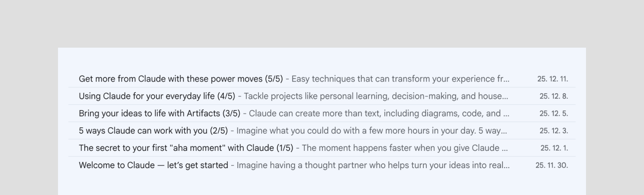This screenshot has width=644, height=195.
Task: Click empty panel space below the Welcome email
Action: (x=322, y=184)
